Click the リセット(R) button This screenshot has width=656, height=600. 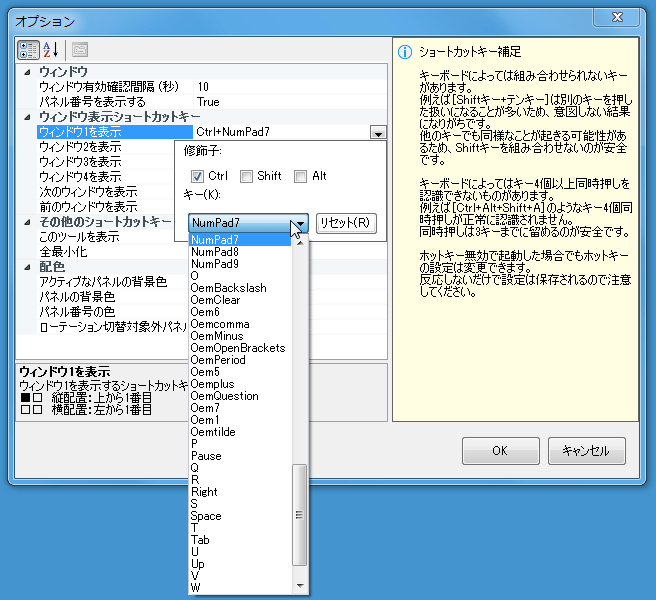tap(345, 223)
